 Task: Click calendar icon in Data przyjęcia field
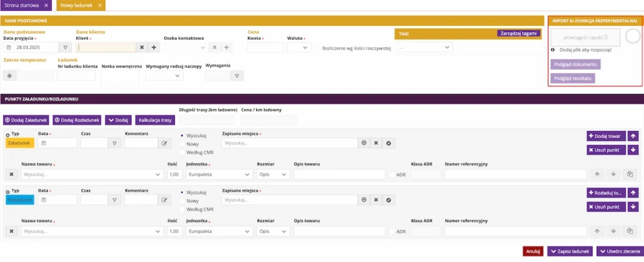[9, 48]
